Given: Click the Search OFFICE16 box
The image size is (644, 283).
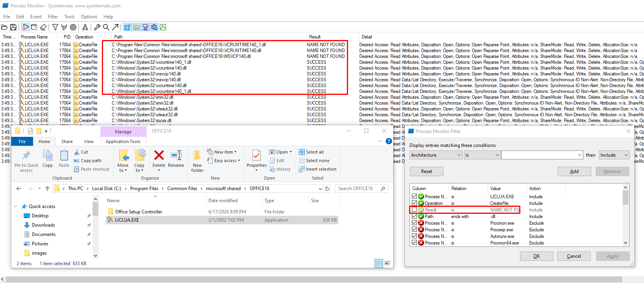Looking at the screenshot, I should [x=361, y=189].
